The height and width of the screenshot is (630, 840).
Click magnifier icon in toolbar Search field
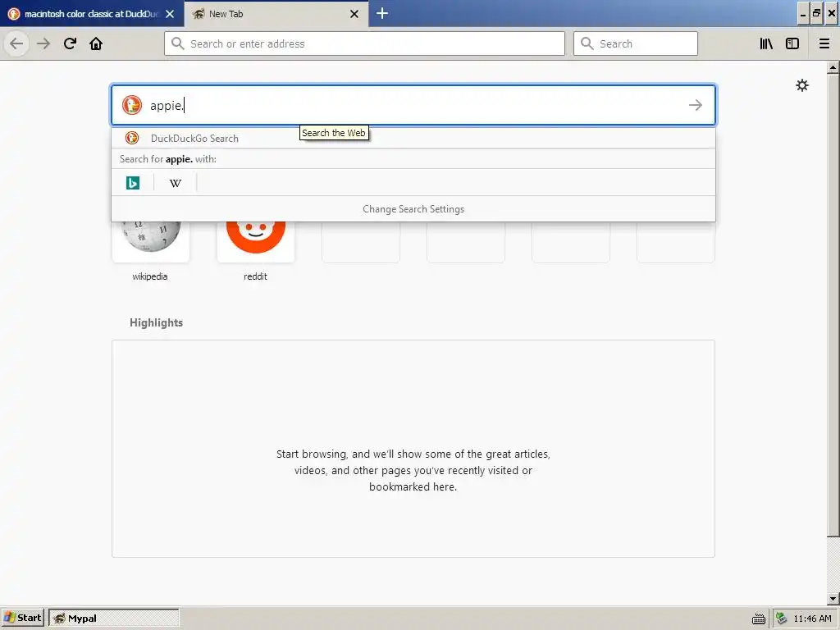587,43
